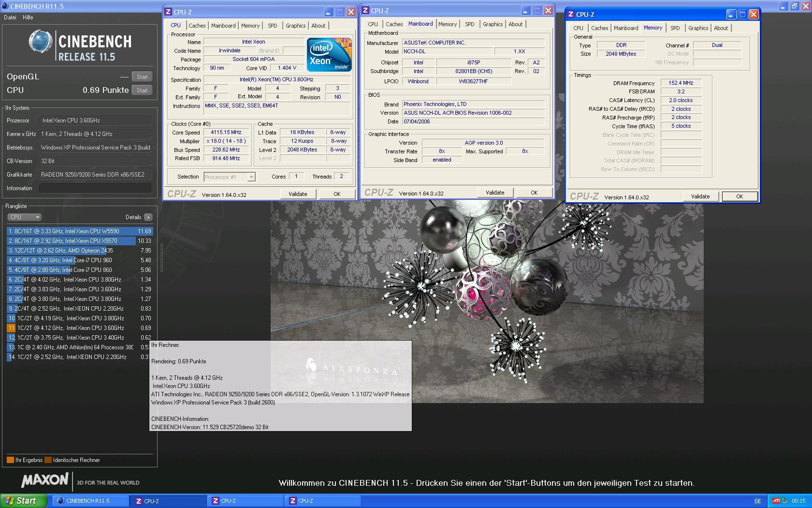Open the Processor #1 selection dropdown
812x508 pixels.
click(x=230, y=177)
